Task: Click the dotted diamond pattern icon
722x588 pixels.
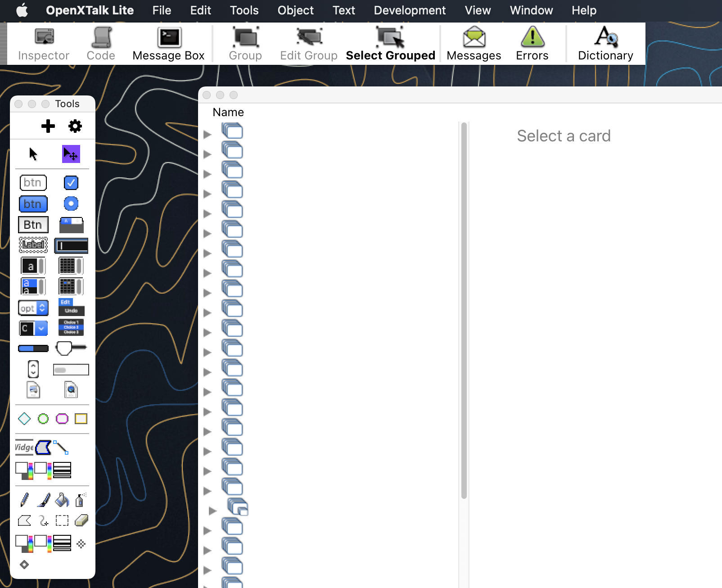Action: tap(81, 544)
